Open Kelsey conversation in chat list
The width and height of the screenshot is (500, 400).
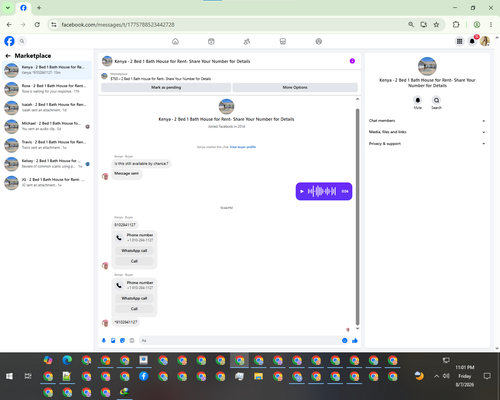(47, 163)
